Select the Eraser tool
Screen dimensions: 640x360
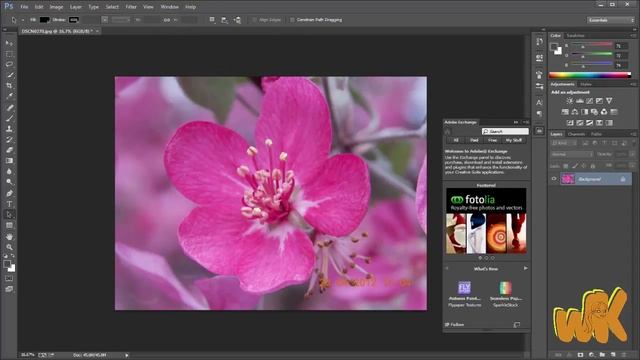[x=9, y=150]
